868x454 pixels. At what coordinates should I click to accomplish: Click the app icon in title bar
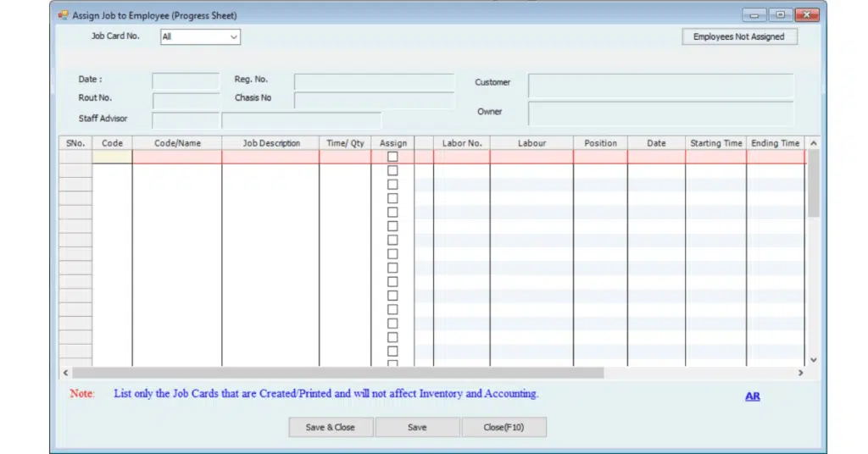pyautogui.click(x=63, y=15)
